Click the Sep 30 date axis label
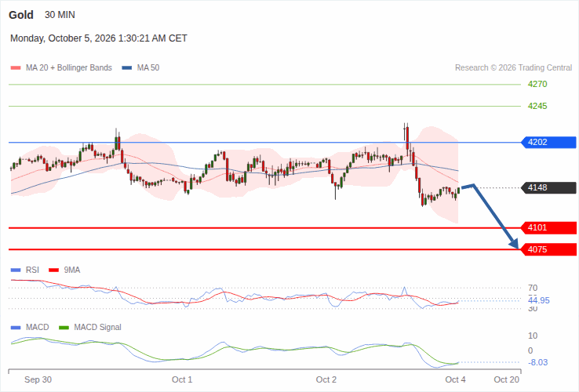This screenshot has height=392, width=579. pyautogui.click(x=38, y=379)
